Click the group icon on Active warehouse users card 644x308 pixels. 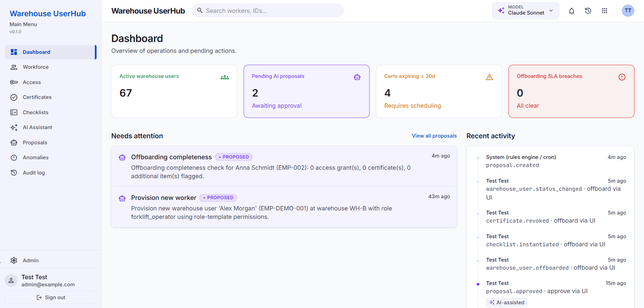[225, 77]
